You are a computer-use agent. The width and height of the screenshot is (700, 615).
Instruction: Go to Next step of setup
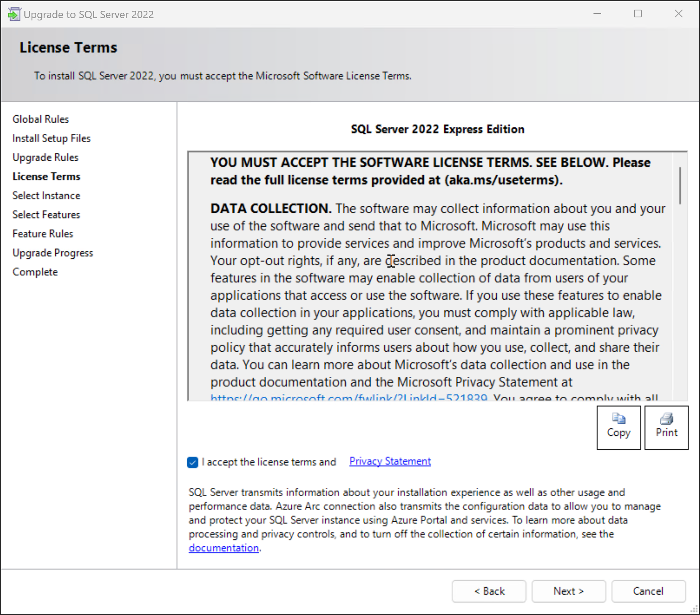(568, 591)
